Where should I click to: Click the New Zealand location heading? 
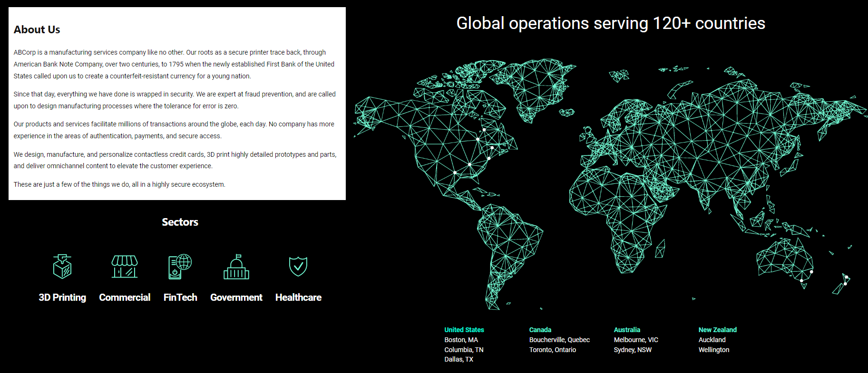[x=718, y=330]
